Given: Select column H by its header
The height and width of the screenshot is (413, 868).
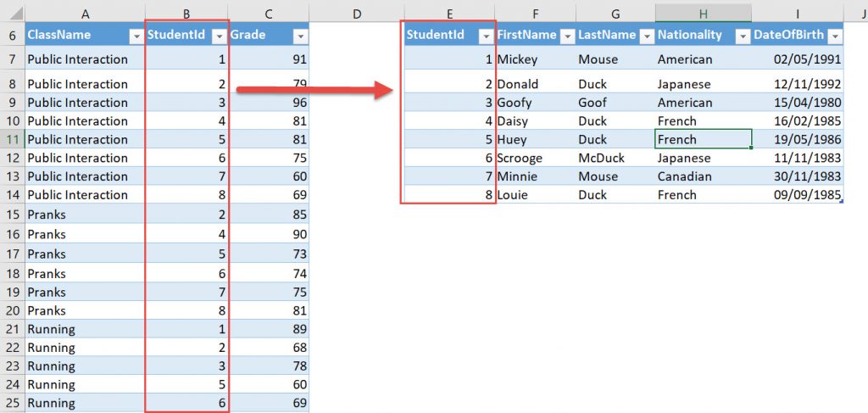Looking at the screenshot, I should [703, 13].
